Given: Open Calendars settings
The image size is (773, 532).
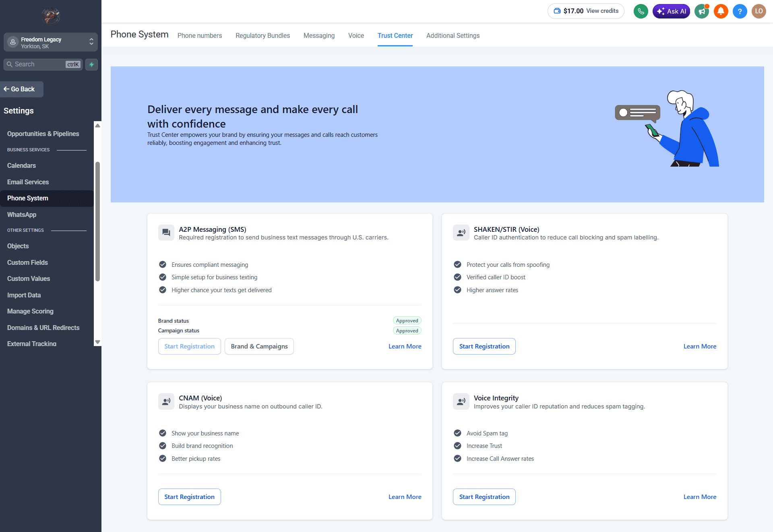Looking at the screenshot, I should [21, 165].
